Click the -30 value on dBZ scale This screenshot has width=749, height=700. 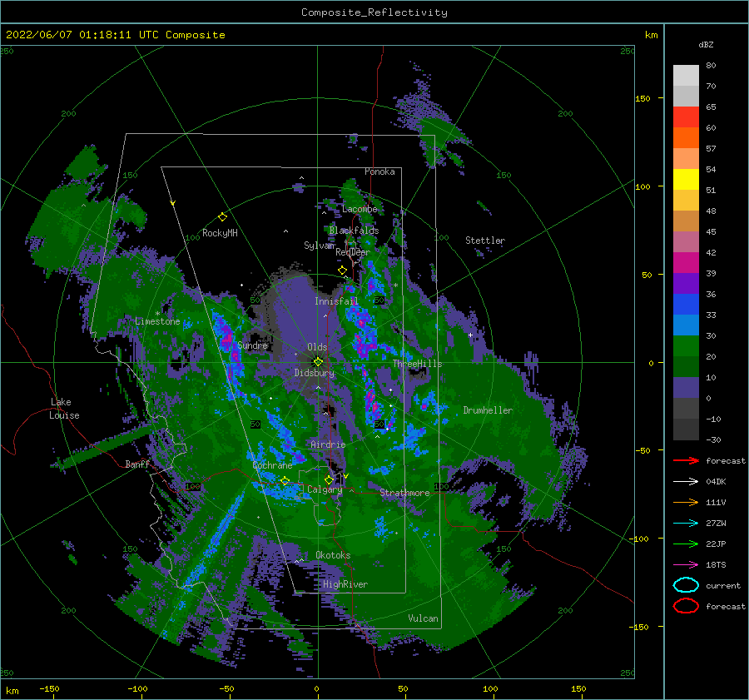tap(713, 439)
